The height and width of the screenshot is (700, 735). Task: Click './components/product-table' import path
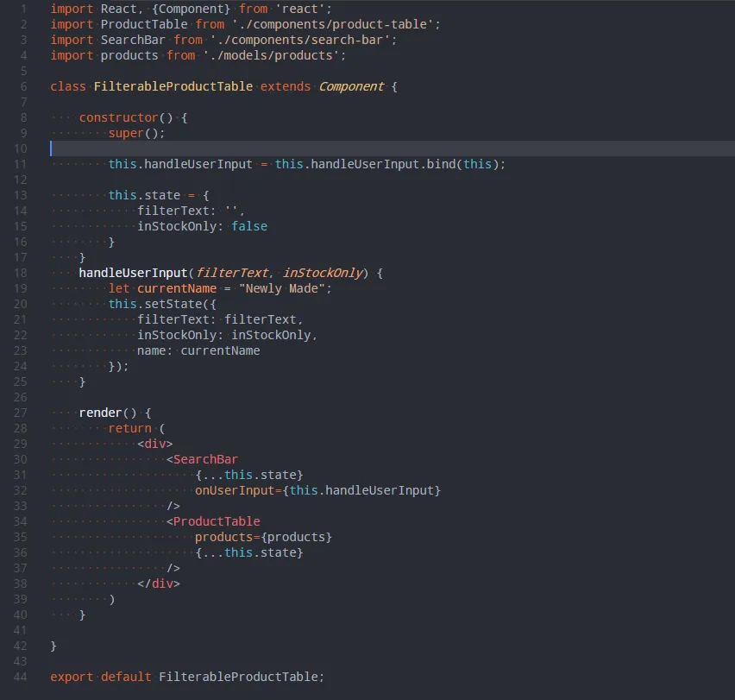tap(332, 24)
